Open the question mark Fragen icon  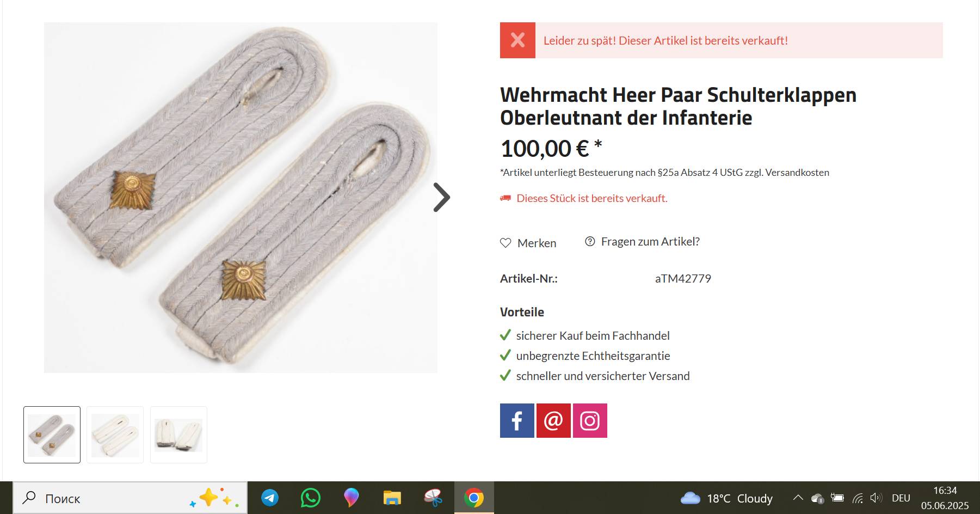pos(590,241)
